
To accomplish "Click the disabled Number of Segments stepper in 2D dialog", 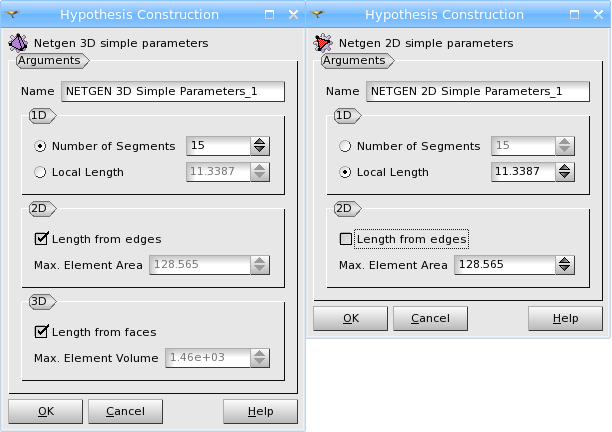I will (564, 146).
